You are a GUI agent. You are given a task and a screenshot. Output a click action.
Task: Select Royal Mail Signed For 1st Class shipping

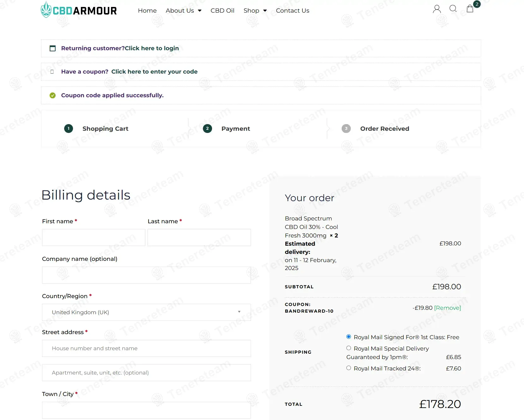tap(349, 337)
